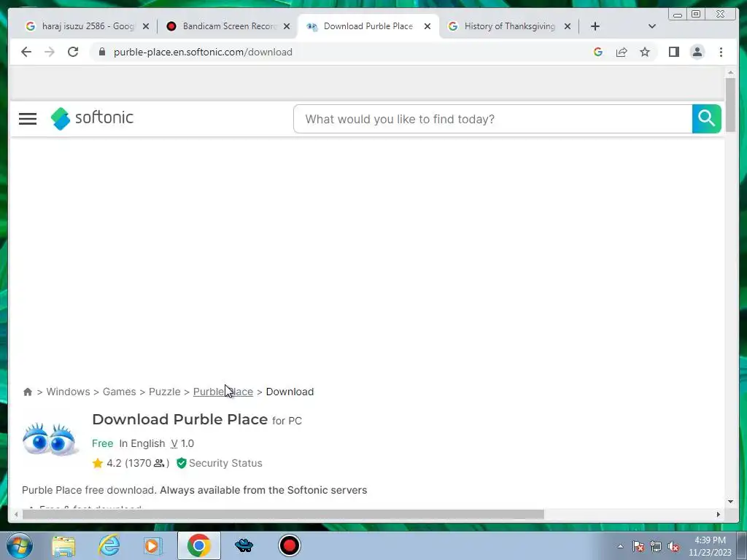The height and width of the screenshot is (560, 747).
Task: Share this page via share icon
Action: (x=622, y=52)
